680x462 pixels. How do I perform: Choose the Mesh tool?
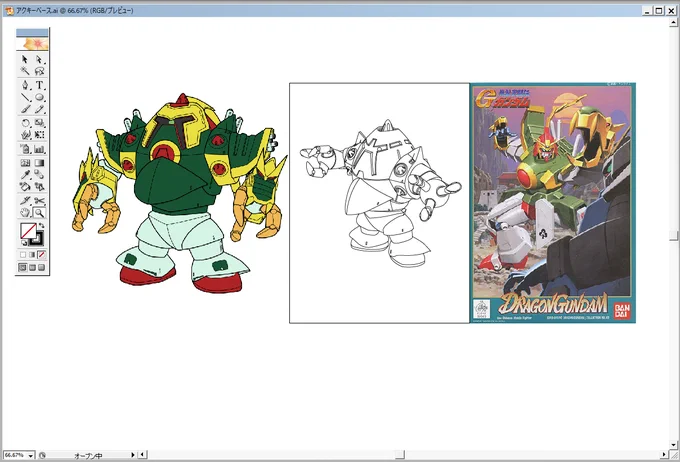[x=25, y=163]
